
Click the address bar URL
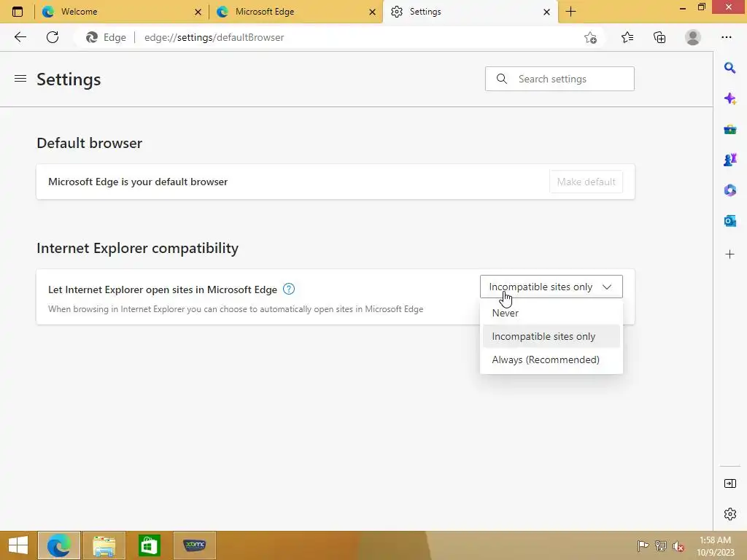[x=214, y=37]
